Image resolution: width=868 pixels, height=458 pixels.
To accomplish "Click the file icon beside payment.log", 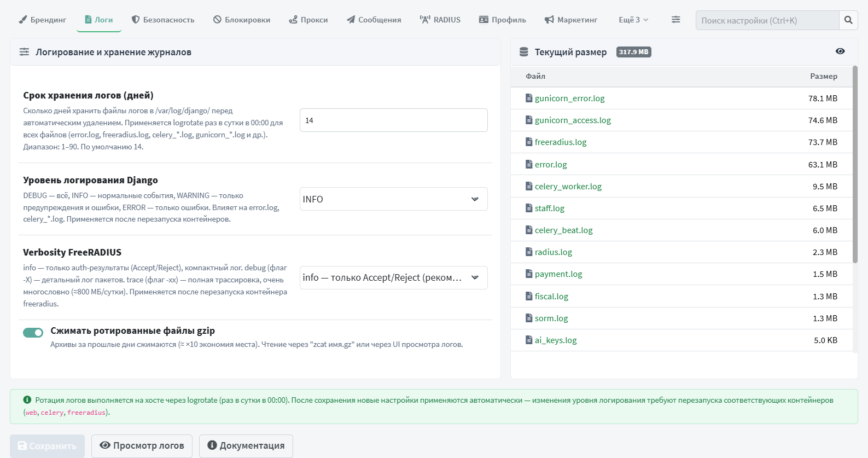I will click(x=529, y=274).
